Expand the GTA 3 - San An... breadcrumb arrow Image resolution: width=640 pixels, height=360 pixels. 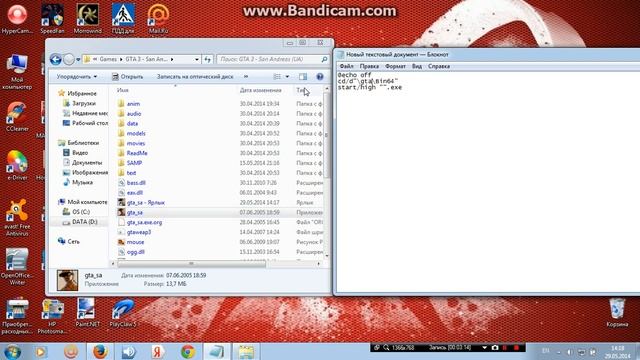172,59
